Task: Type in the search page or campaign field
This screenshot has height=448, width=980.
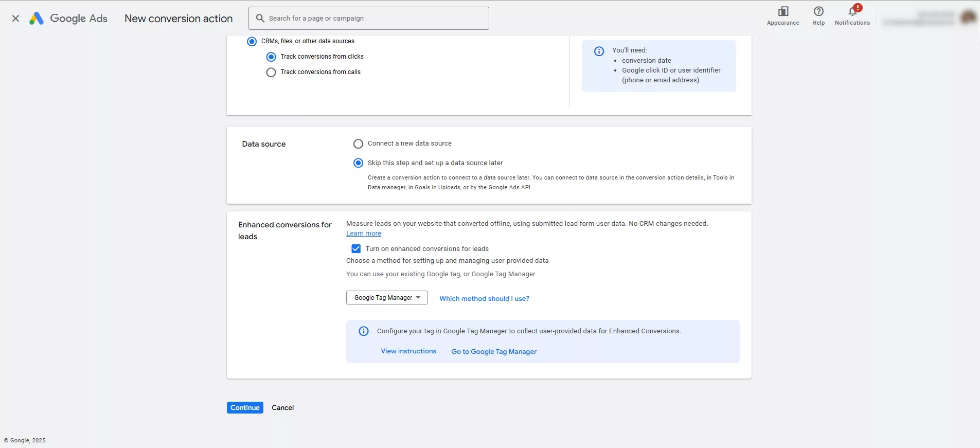Action: pos(376,19)
